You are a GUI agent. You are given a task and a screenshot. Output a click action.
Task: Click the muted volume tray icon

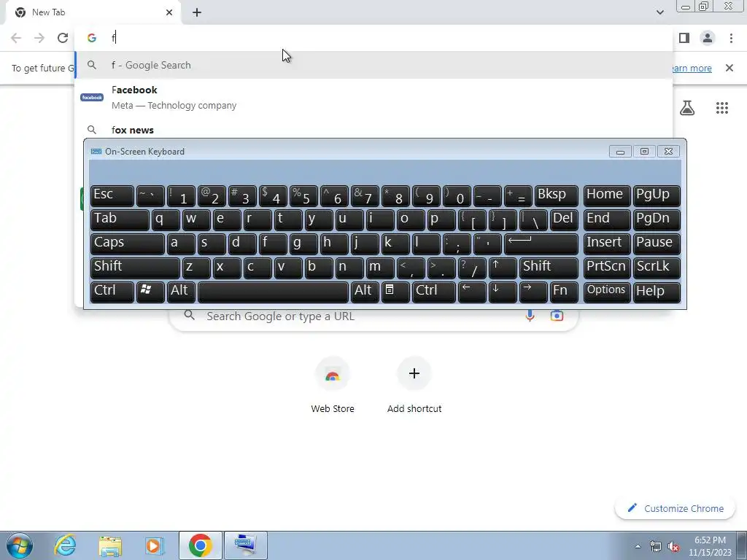point(673,547)
